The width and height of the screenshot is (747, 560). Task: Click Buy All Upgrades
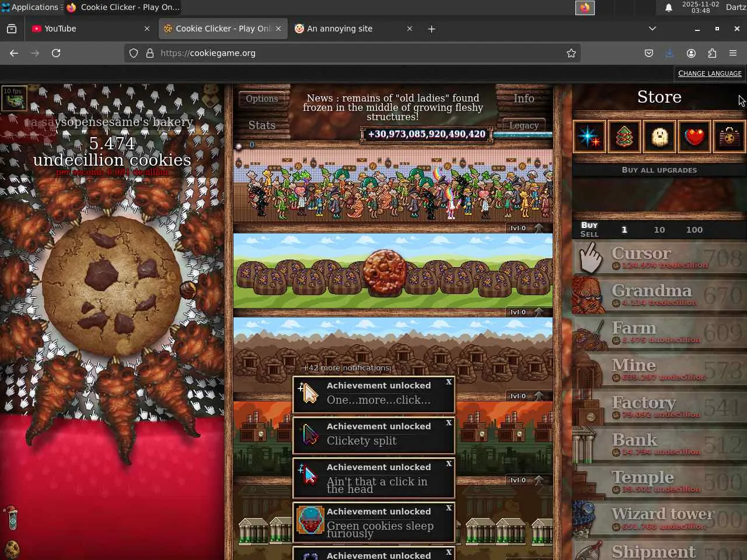tap(659, 170)
